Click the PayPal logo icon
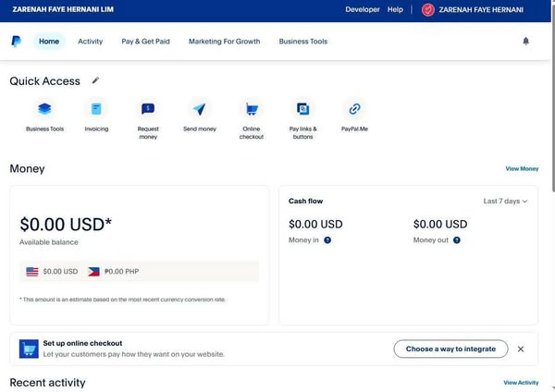This screenshot has width=555, height=392. [17, 42]
